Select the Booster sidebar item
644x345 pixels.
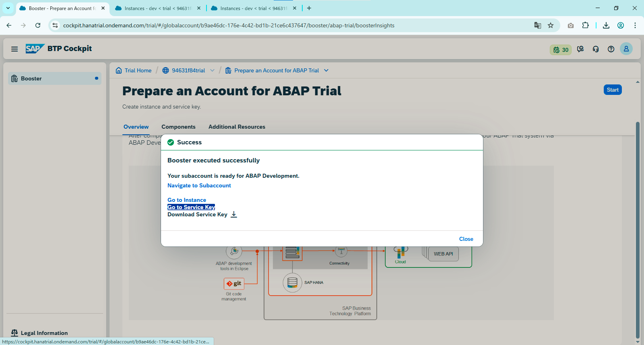point(55,78)
